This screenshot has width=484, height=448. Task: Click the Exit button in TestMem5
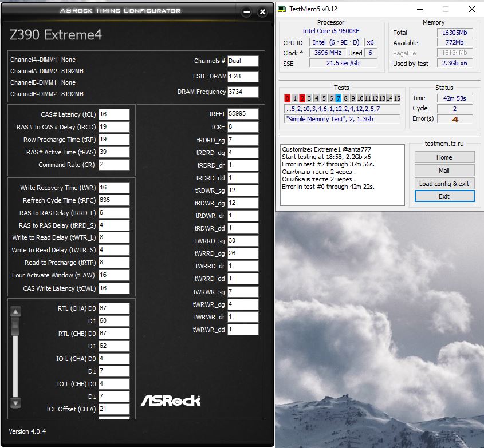click(x=444, y=196)
